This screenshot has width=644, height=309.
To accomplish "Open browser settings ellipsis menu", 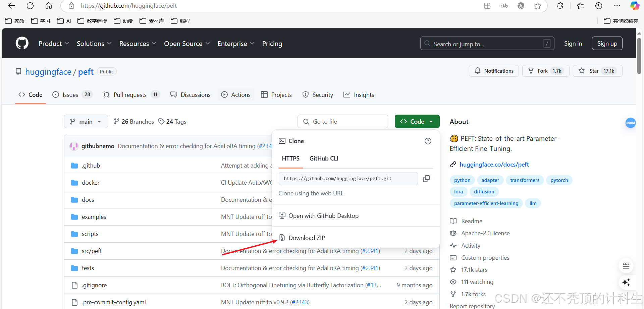I will [617, 6].
